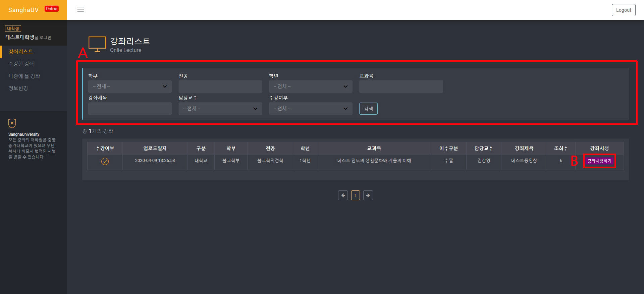Click the 수강여부 checkmark circle icon
The height and width of the screenshot is (294, 644).
click(105, 162)
